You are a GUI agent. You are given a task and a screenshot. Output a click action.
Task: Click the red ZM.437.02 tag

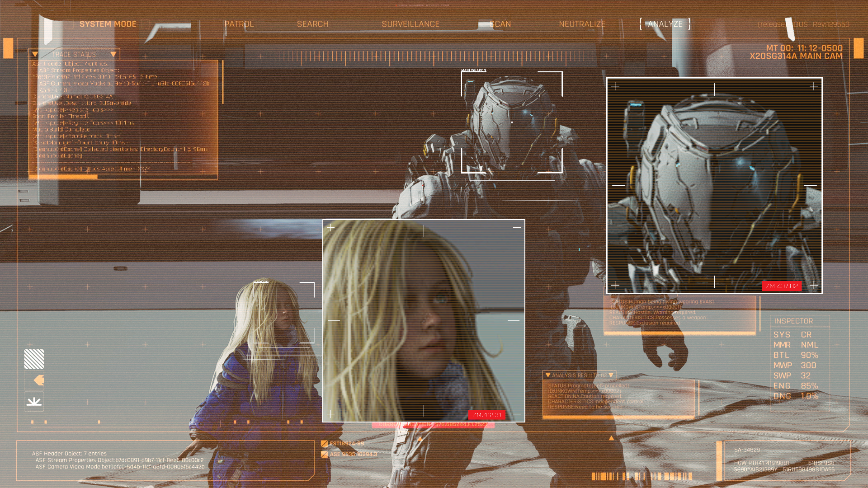coord(781,286)
